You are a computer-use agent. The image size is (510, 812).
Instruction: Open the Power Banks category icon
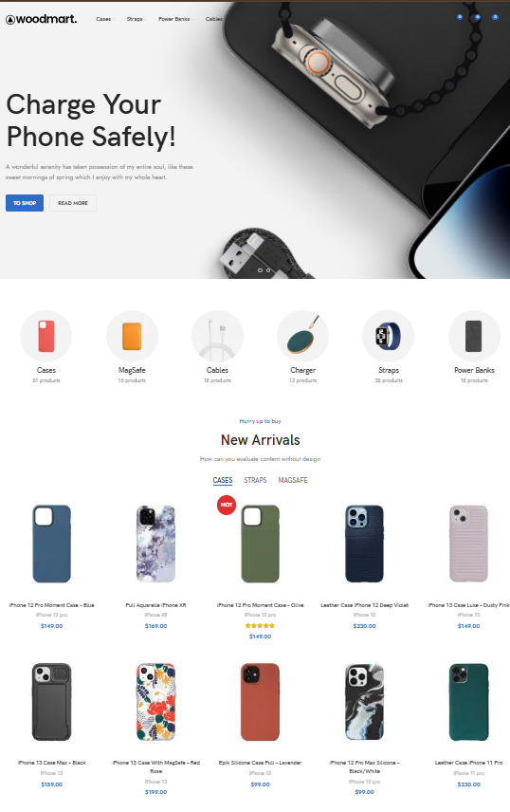click(x=474, y=336)
